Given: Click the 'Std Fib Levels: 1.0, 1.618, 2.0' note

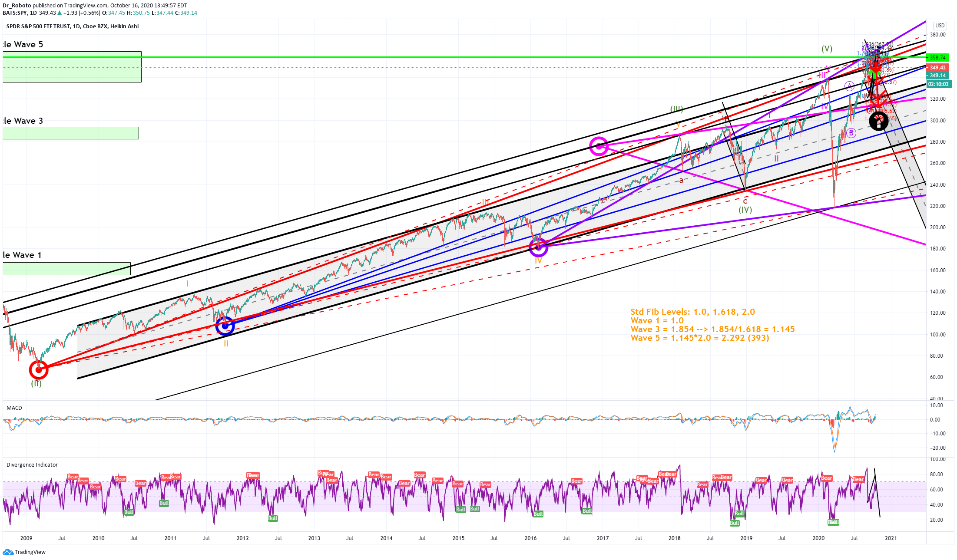Looking at the screenshot, I should pos(693,312).
